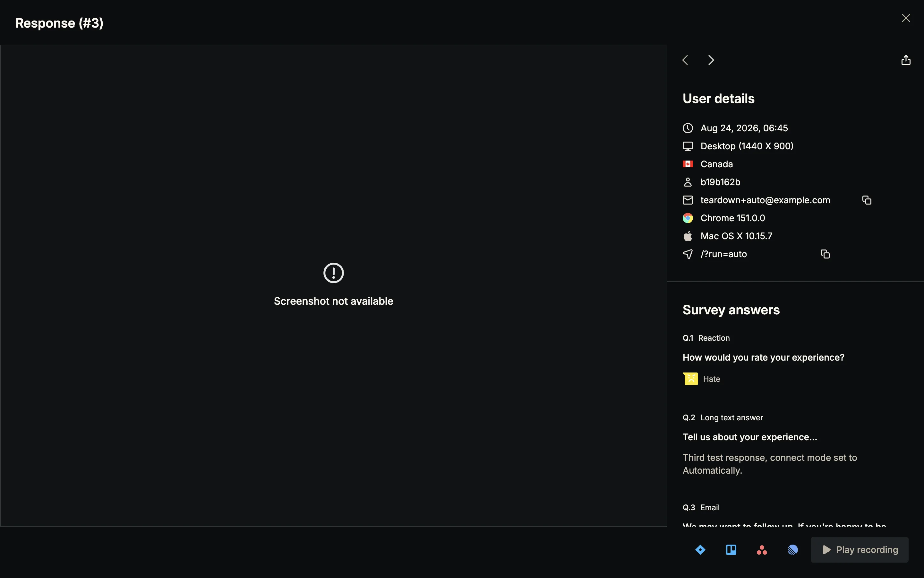Click the page URL arrow icon
Screen dimensions: 924x578
click(688, 254)
